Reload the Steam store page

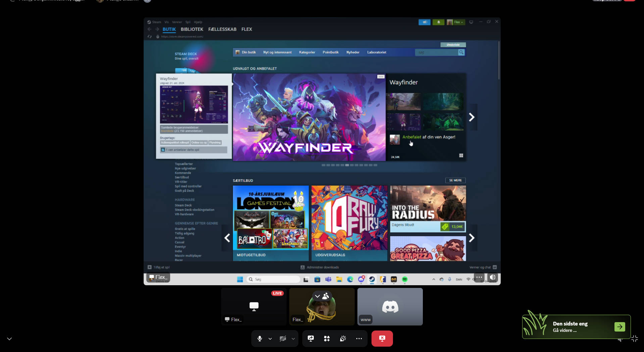point(150,37)
